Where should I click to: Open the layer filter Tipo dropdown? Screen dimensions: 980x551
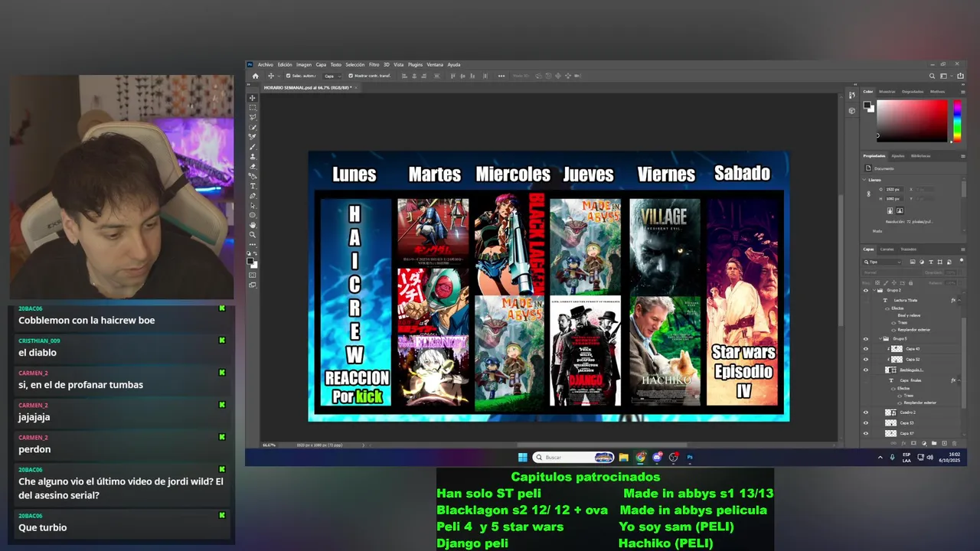coord(883,262)
